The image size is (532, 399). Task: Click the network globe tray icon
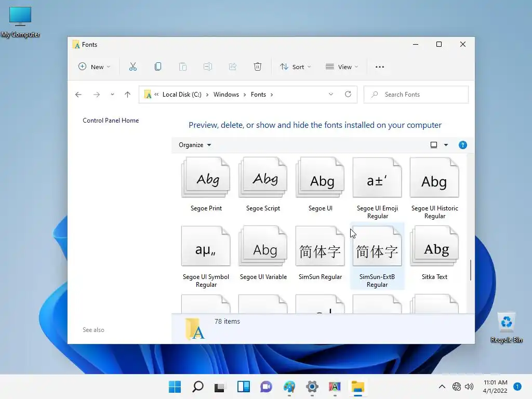pos(457,387)
